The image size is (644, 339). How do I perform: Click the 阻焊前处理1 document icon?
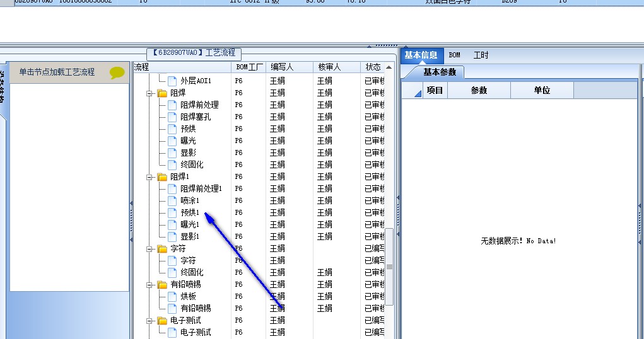pos(172,189)
